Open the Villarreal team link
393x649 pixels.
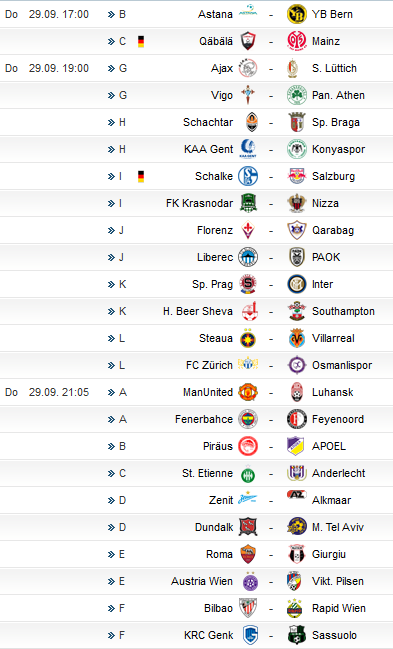click(333, 339)
